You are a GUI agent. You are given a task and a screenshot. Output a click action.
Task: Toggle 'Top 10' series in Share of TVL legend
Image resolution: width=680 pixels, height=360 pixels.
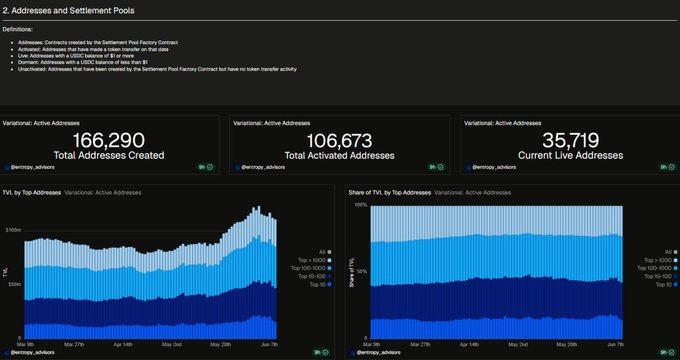(667, 285)
